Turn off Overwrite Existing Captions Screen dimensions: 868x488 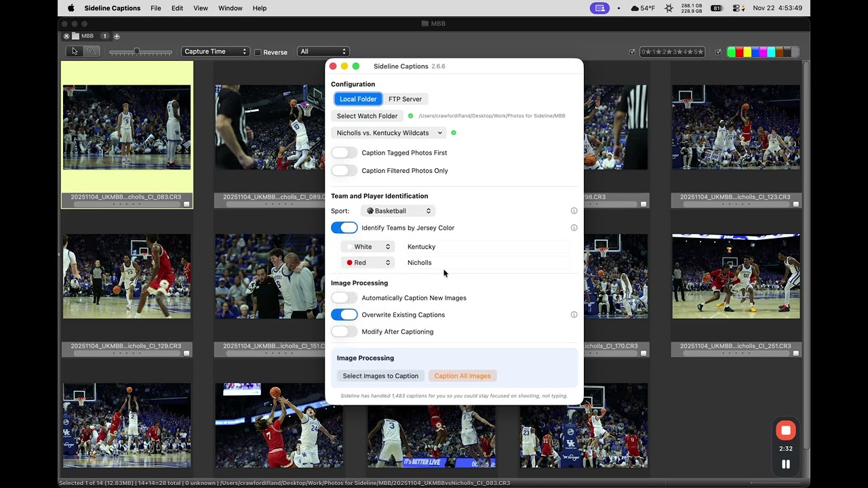pyautogui.click(x=344, y=314)
